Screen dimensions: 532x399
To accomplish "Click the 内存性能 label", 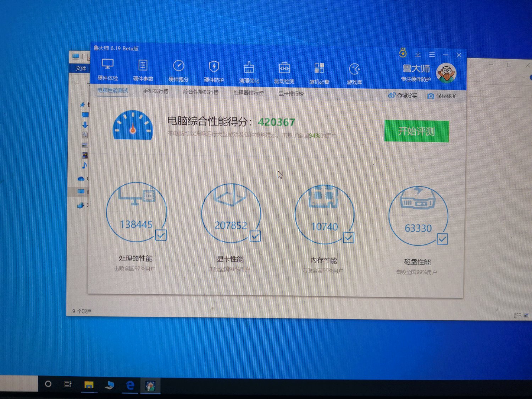I will pyautogui.click(x=323, y=261).
